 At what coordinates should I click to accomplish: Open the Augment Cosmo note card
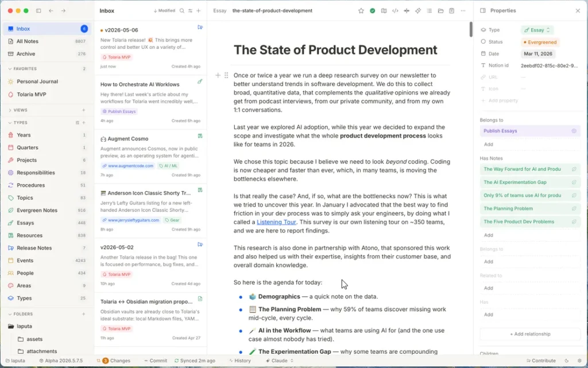150,156
